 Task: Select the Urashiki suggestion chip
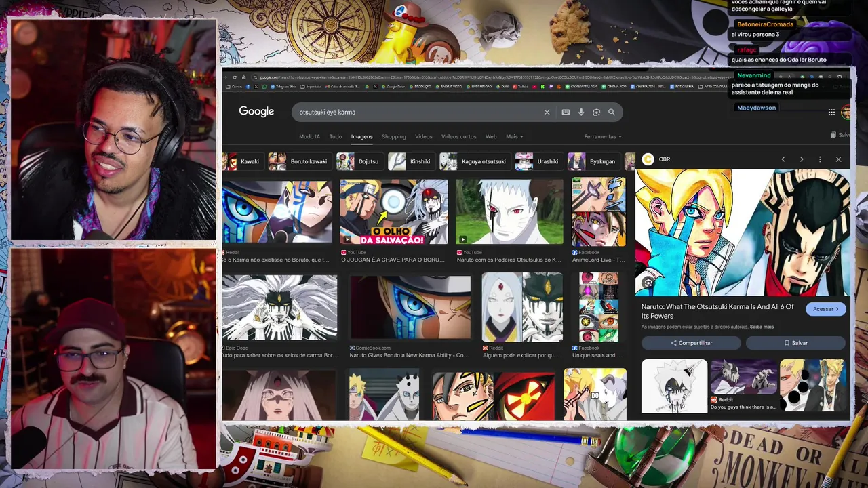538,161
